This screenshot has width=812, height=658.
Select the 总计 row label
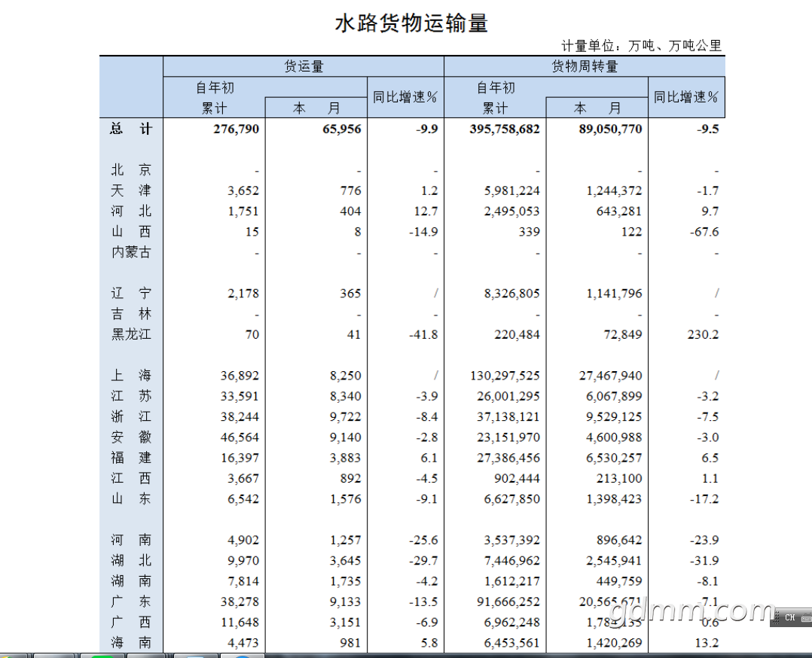(131, 129)
